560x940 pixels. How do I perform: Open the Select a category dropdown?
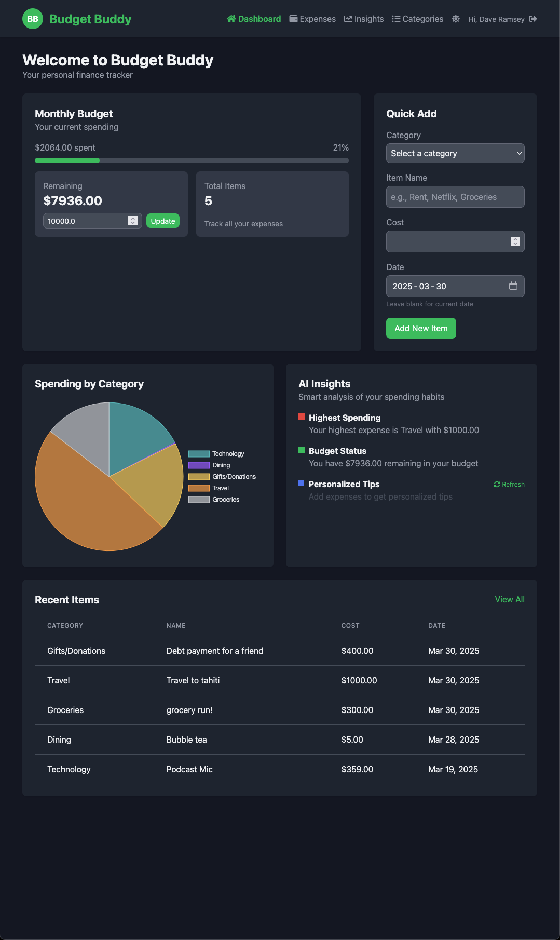[455, 153]
